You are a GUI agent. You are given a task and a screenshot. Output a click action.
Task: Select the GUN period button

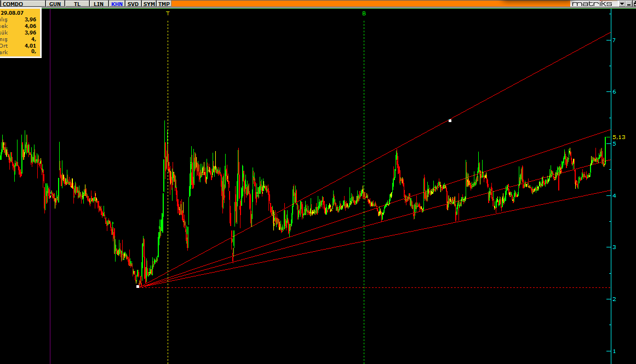pyautogui.click(x=55, y=4)
